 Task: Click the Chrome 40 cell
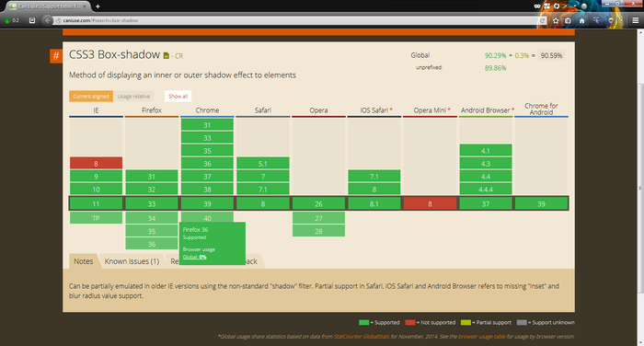point(207,217)
